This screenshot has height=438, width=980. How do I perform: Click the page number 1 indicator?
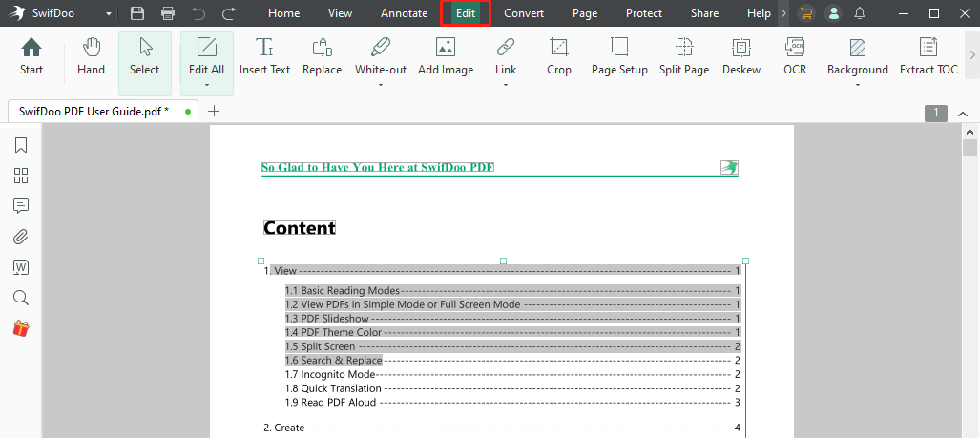click(935, 114)
